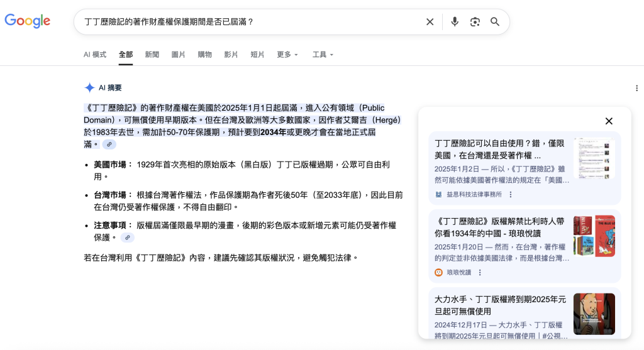The image size is (644, 350).
Task: Open three-dot menu beside 琅琅悅讀
Action: (480, 273)
